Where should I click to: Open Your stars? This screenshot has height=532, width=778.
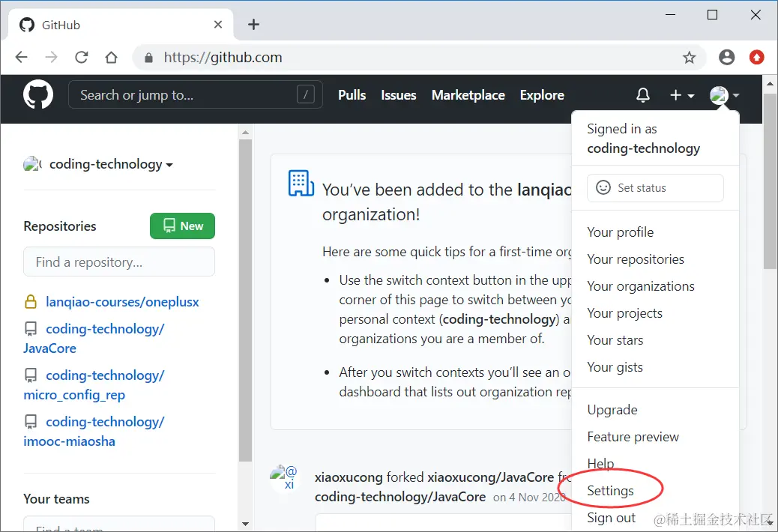tap(615, 340)
